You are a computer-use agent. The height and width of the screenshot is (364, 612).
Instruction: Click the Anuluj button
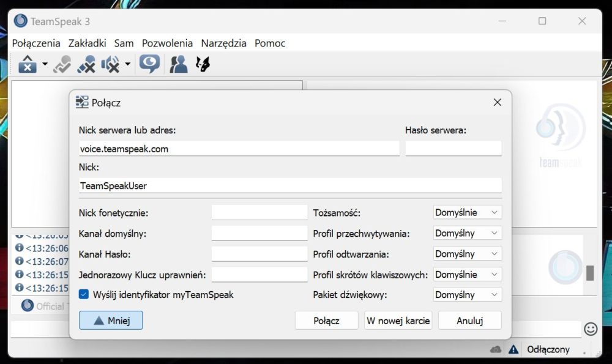[x=470, y=321]
